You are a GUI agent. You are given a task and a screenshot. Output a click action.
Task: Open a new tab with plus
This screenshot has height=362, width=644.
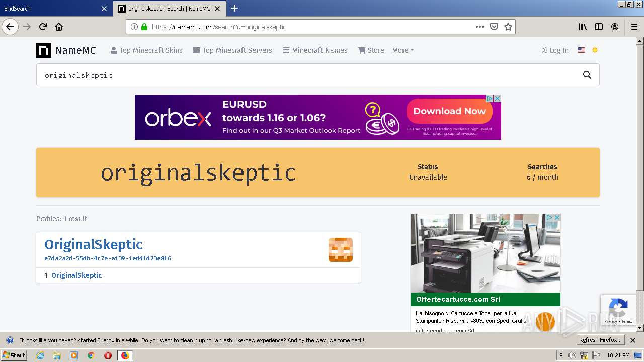(234, 8)
